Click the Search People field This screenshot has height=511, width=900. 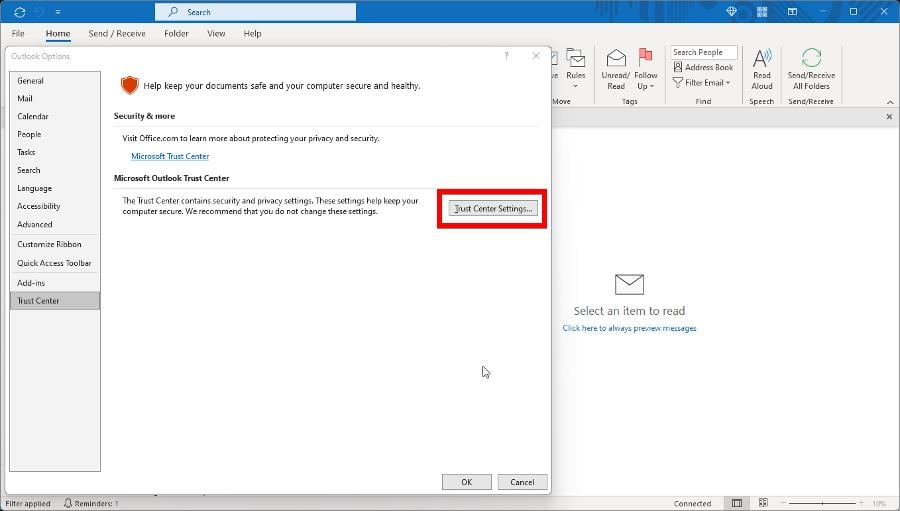pos(704,52)
